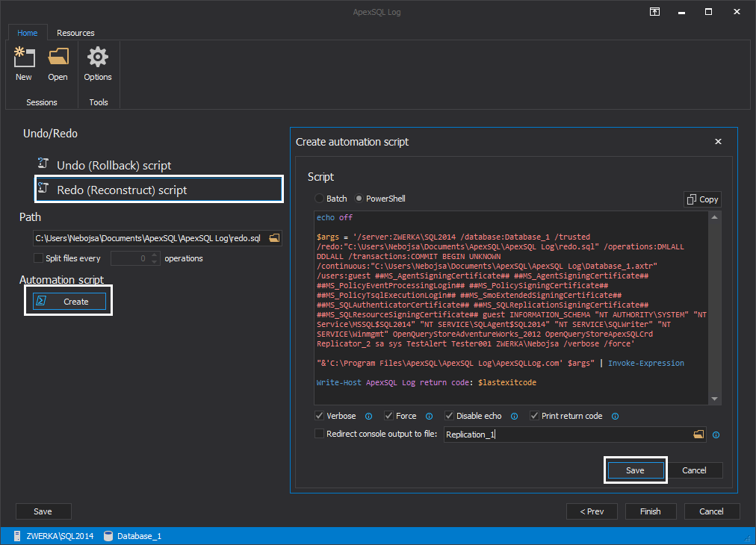Click inside the script text area
The image size is (756, 545).
(511, 308)
